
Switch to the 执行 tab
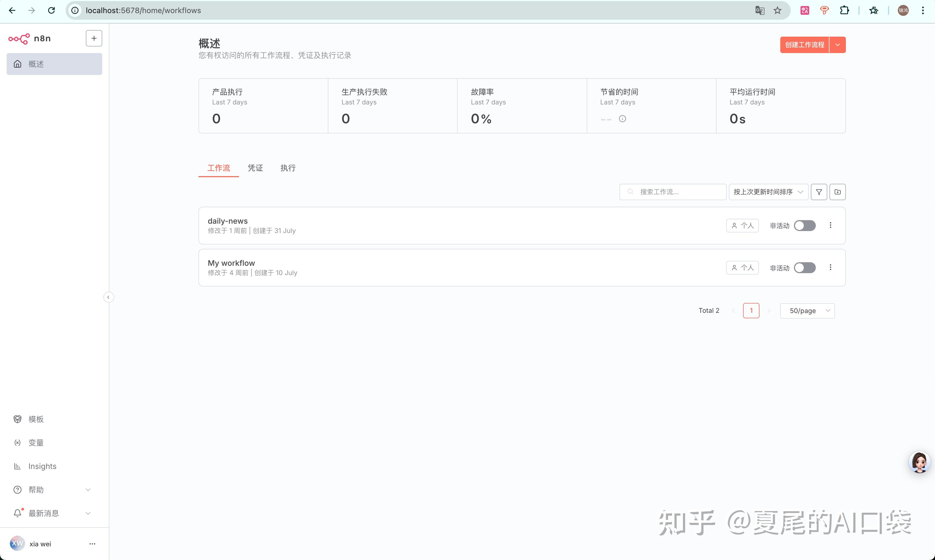coord(288,168)
